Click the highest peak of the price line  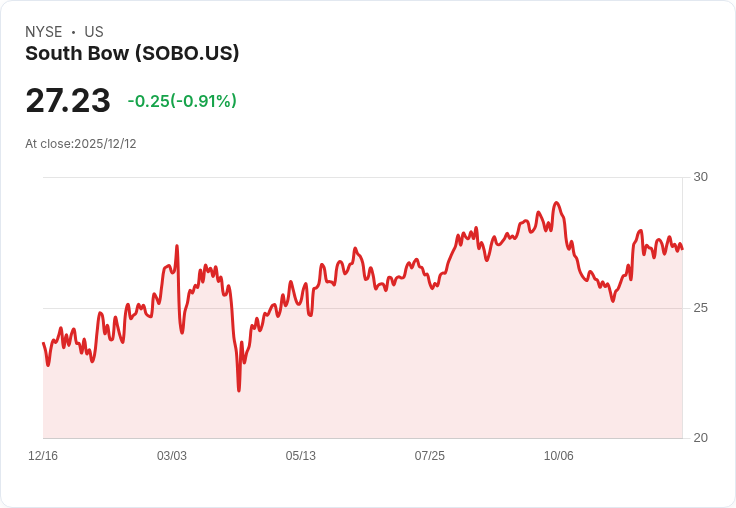[x=557, y=203]
